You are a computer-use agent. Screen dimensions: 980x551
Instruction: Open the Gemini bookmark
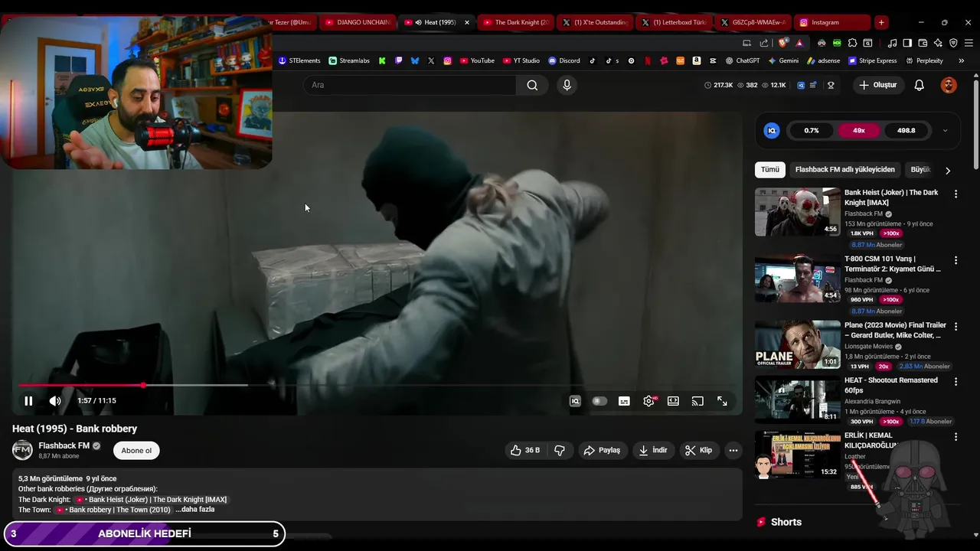click(783, 60)
